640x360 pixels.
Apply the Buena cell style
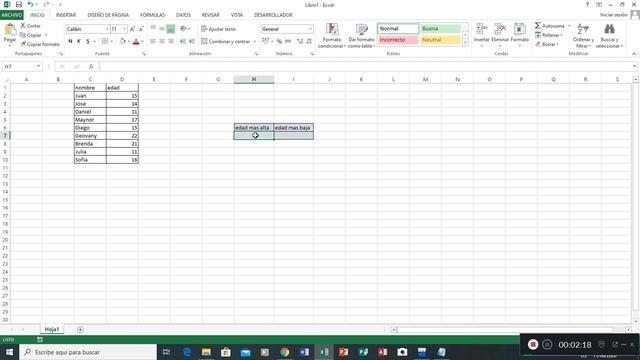(440, 29)
